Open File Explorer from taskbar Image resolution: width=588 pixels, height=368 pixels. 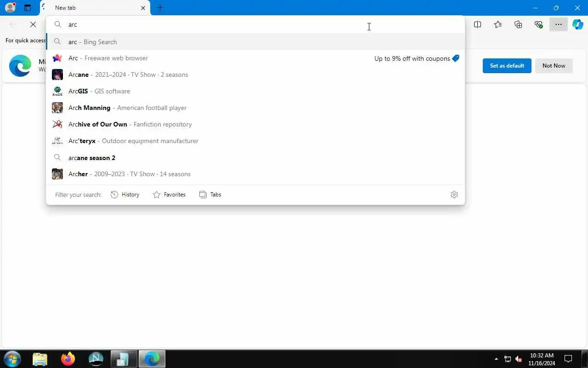click(x=40, y=359)
